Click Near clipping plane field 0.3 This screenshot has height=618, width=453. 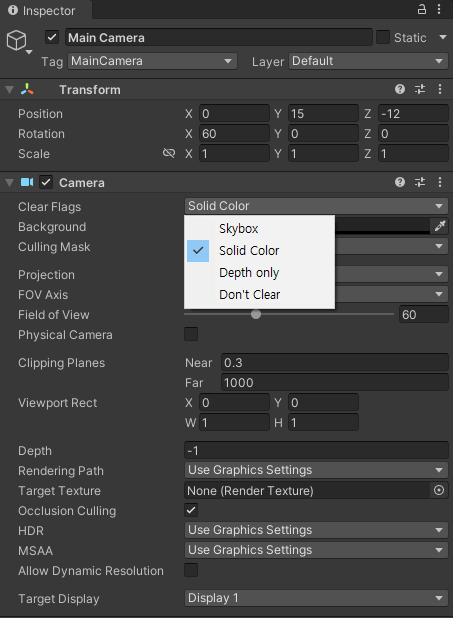[x=335, y=363]
